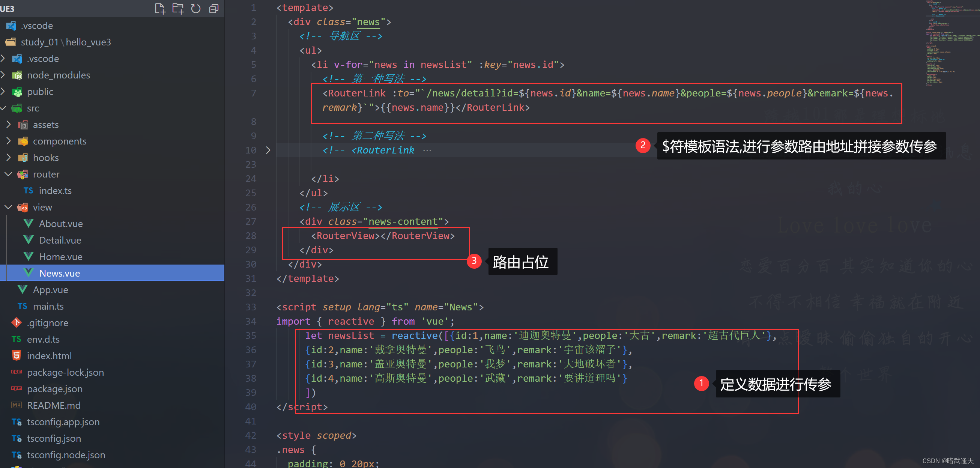This screenshot has width=980, height=468.
Task: Open index.ts in the router folder
Action: pyautogui.click(x=55, y=191)
